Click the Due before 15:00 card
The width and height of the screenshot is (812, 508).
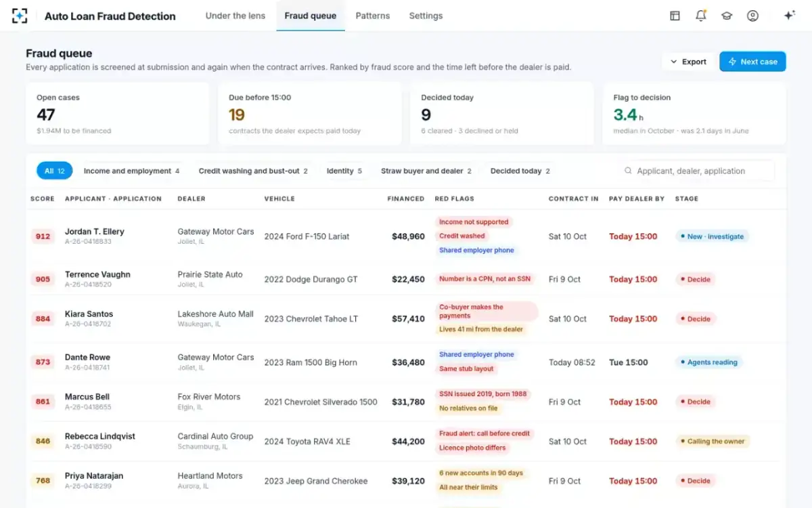click(310, 114)
